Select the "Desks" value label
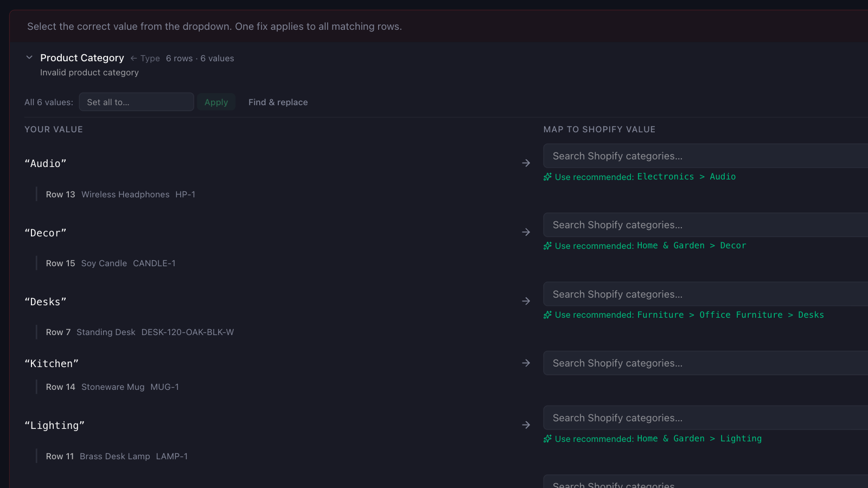868x488 pixels. coord(46,302)
